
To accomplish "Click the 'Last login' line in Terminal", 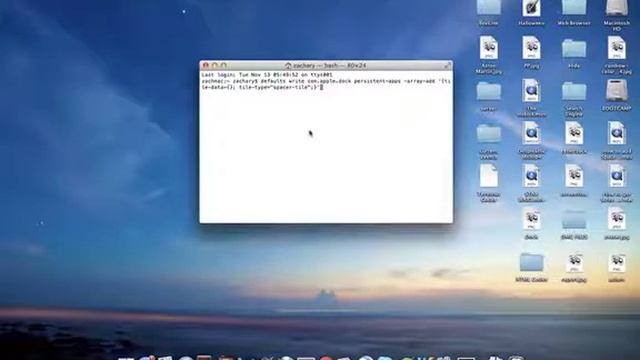I will click(x=267, y=75).
